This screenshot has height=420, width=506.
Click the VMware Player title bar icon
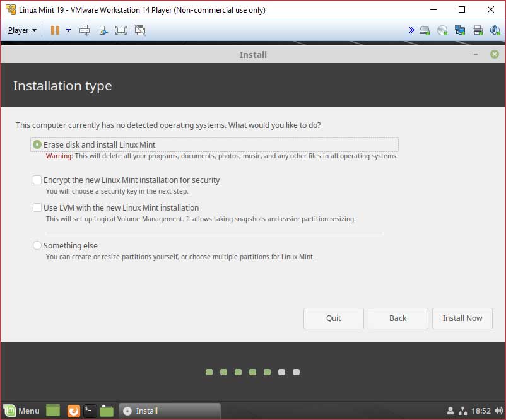coord(11,9)
